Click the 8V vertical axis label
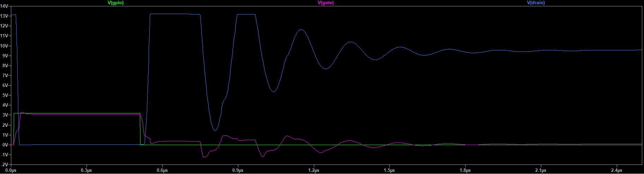 5,66
